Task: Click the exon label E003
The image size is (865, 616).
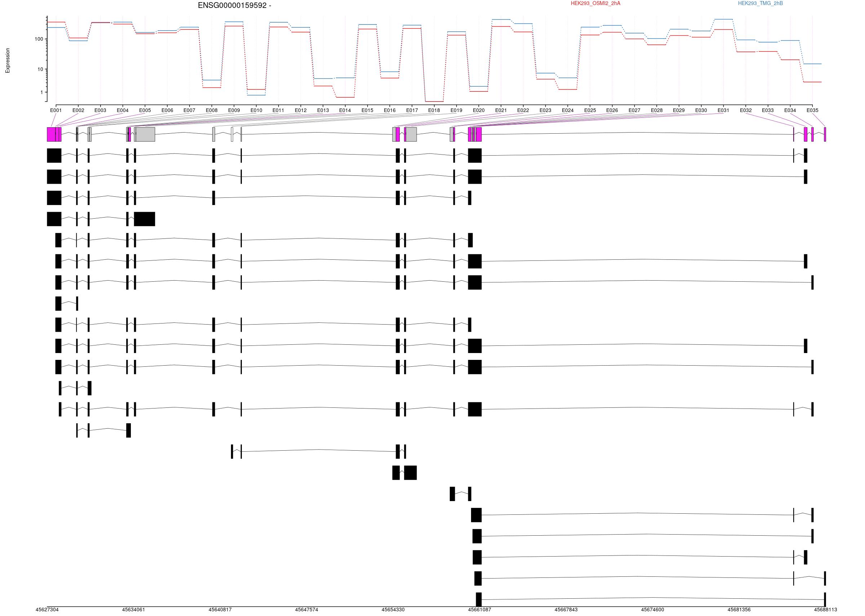Action: 100,110
